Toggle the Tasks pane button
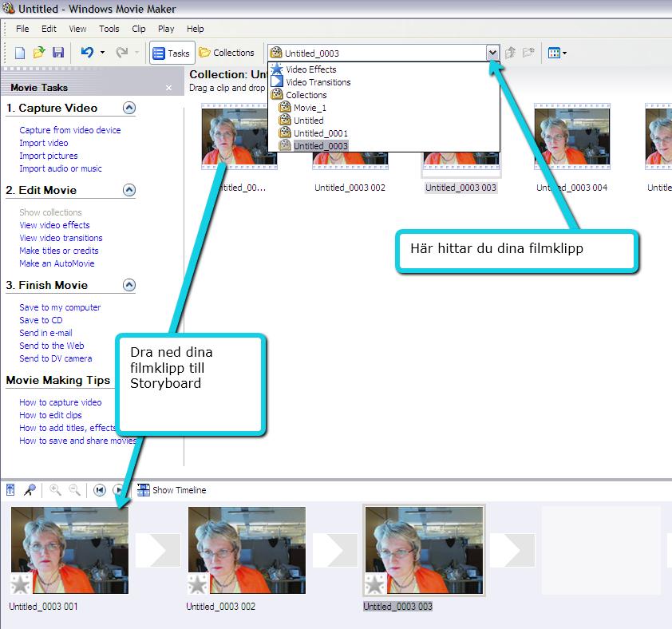 172,53
